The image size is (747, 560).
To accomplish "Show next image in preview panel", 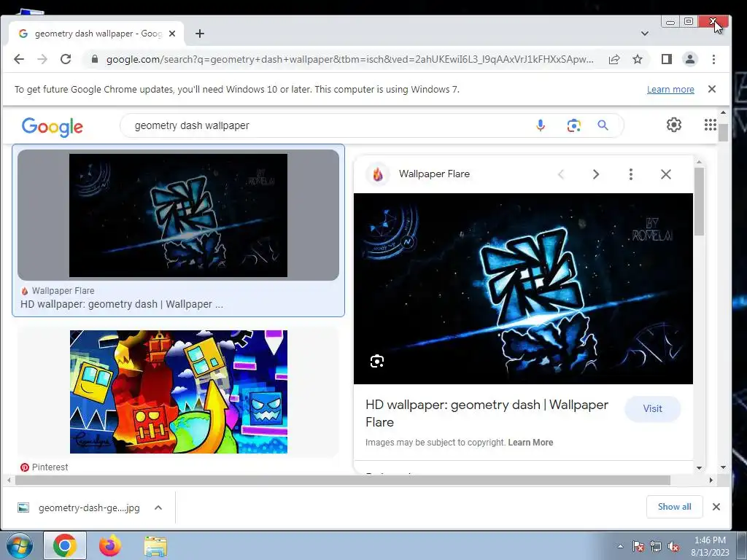I will [x=596, y=174].
